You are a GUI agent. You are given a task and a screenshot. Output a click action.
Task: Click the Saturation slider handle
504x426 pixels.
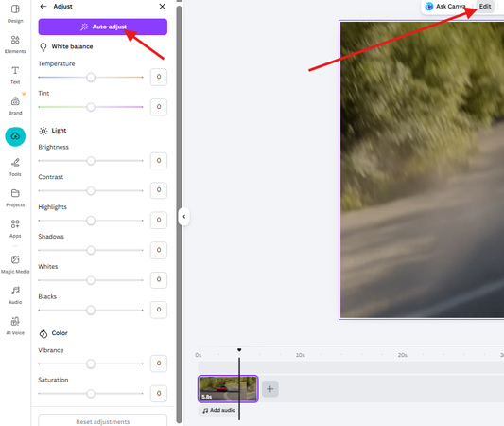pyautogui.click(x=91, y=393)
